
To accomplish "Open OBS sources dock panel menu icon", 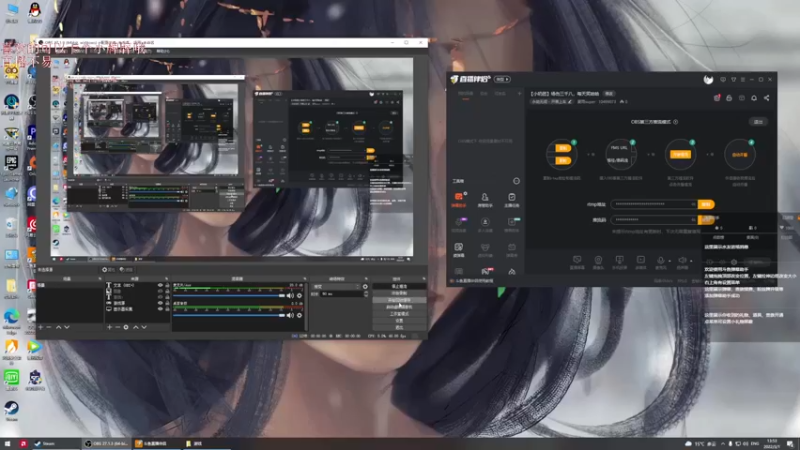I will click(x=166, y=279).
